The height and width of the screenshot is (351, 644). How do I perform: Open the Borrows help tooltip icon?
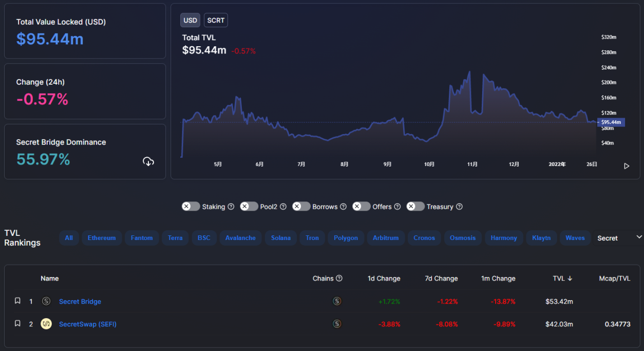(343, 207)
